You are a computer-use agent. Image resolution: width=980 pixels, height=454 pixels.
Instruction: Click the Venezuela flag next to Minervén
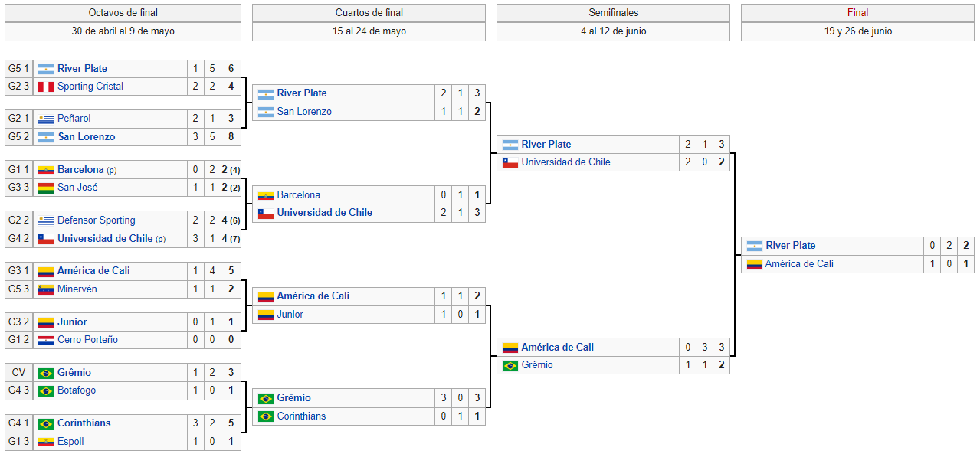click(46, 289)
